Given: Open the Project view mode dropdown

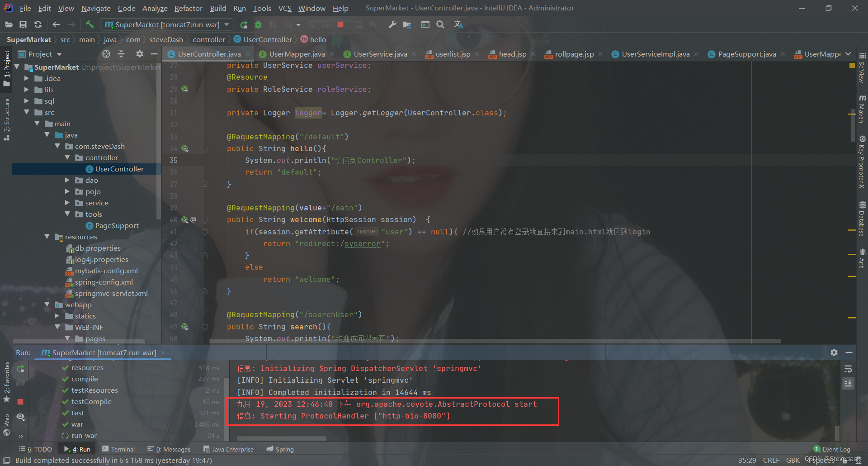Looking at the screenshot, I should coord(59,54).
